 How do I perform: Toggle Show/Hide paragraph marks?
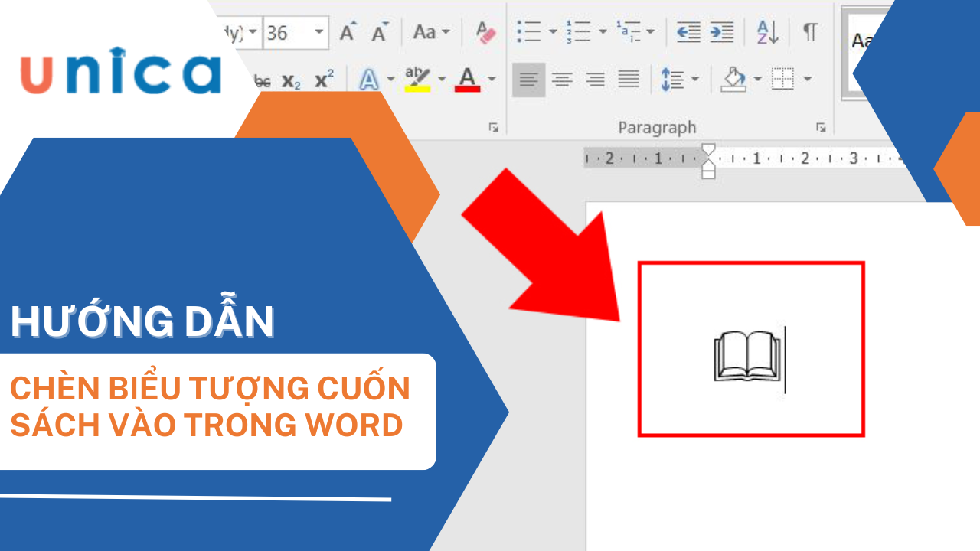[809, 32]
